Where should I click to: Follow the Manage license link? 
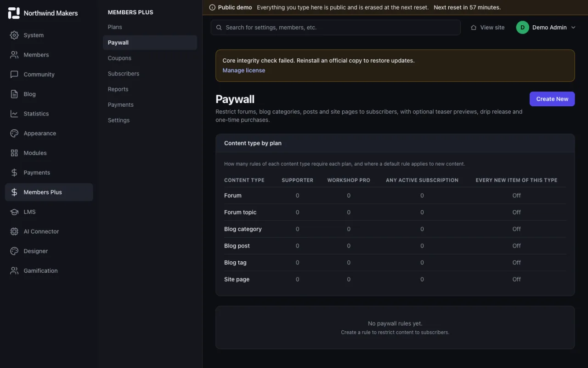[x=243, y=70]
